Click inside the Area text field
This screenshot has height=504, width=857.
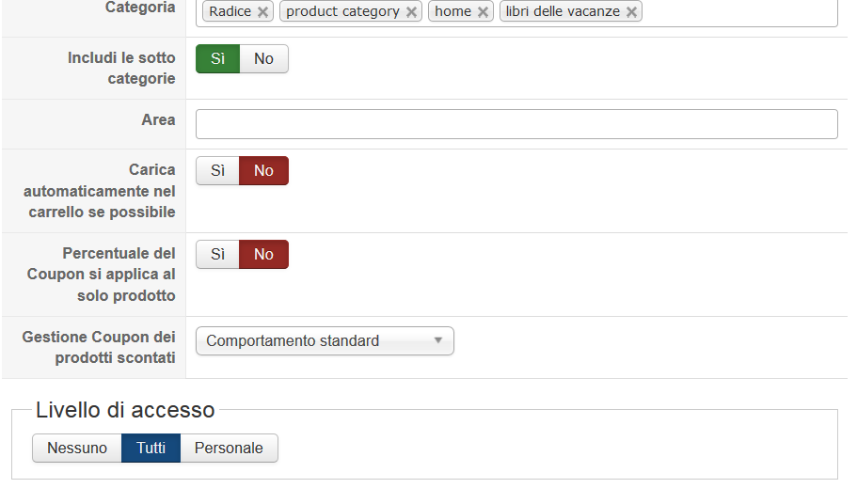tap(516, 124)
